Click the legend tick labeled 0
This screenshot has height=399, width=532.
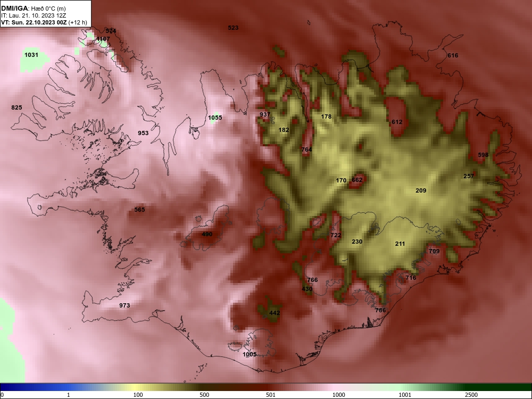coord(2,395)
